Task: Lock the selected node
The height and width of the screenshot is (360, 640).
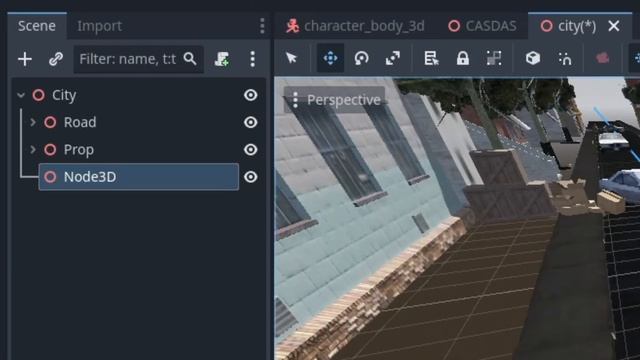Action: click(462, 58)
